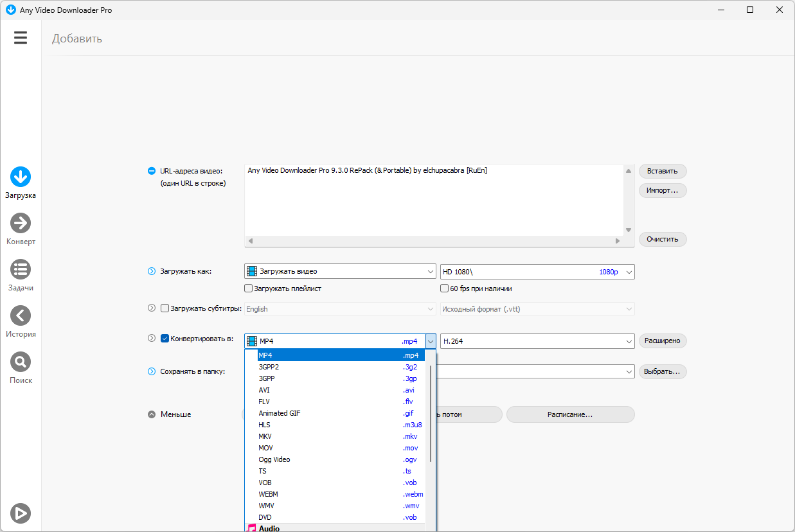The width and height of the screenshot is (795, 532).
Task: Expand the Загружать видео dropdown
Action: 340,272
